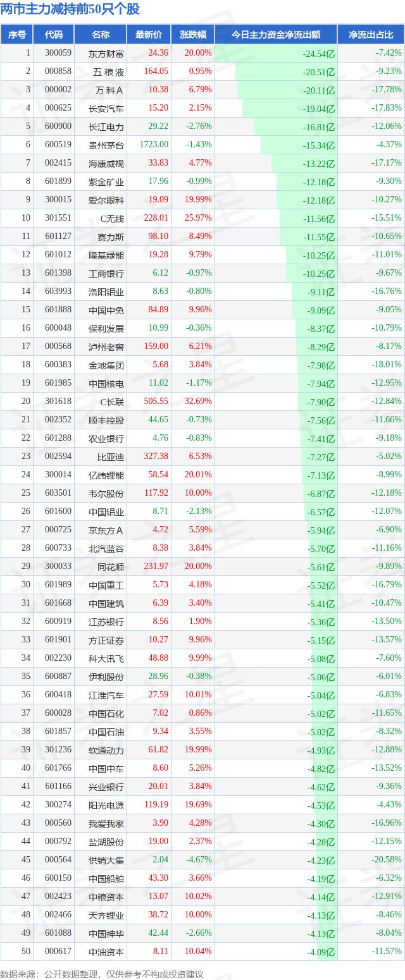This screenshot has height=980, width=405.
Task: Click the stock name 中国石油
Action: (x=106, y=732)
